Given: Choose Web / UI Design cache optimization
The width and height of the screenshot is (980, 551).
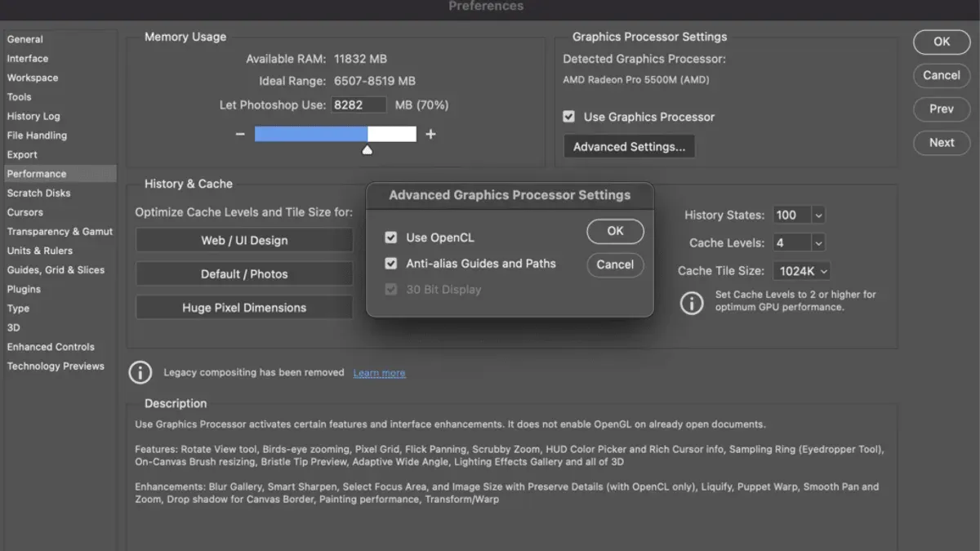Looking at the screenshot, I should coord(244,241).
